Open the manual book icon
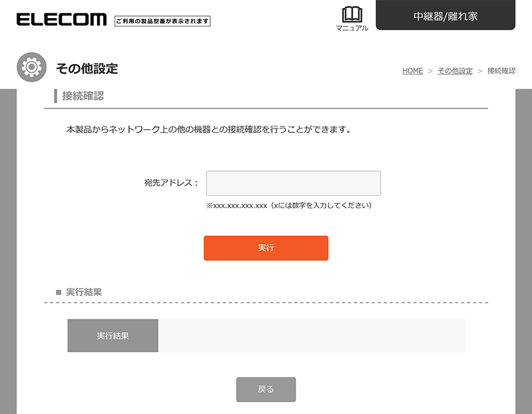The width and height of the screenshot is (532, 414). tap(352, 15)
